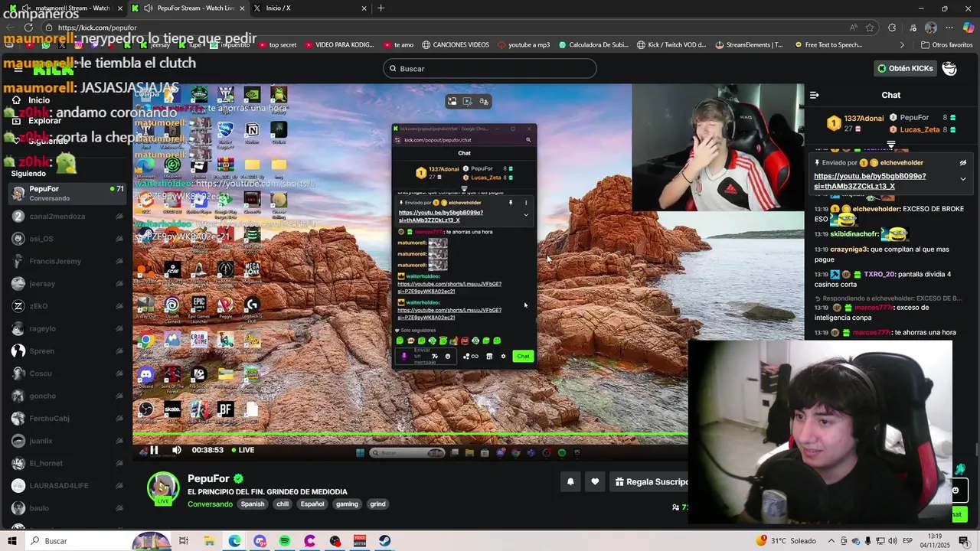Open the top secret bookmark
Viewport: 980px width, 551px height.
[277, 45]
